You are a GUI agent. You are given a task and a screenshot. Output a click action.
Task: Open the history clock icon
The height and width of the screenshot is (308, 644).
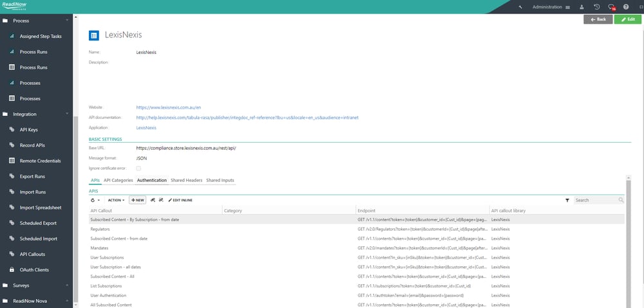(x=597, y=7)
